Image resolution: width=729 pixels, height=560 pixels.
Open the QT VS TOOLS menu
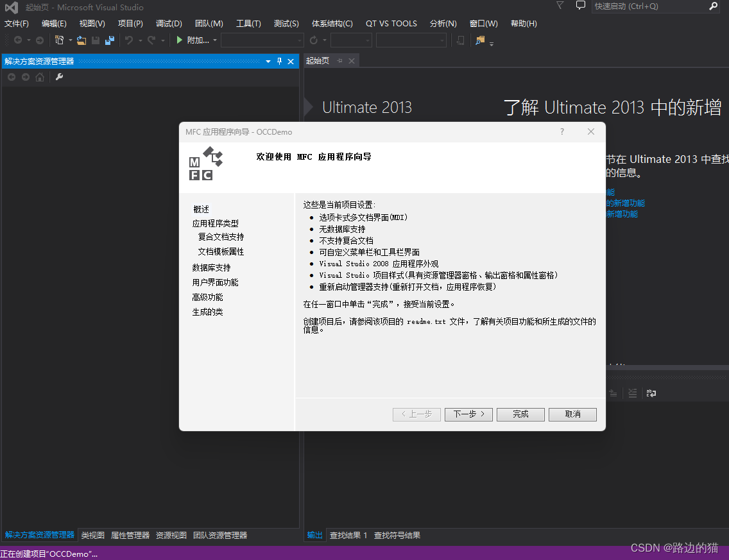coord(391,24)
